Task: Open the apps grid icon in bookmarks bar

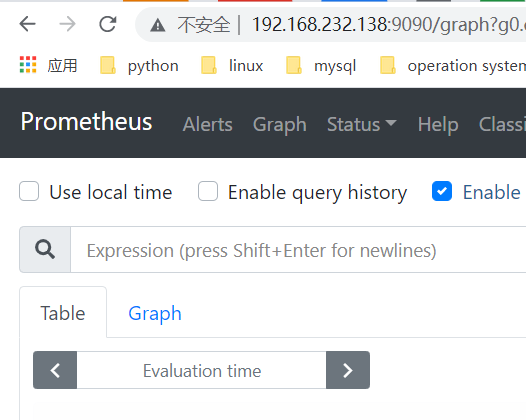Action: (28, 65)
